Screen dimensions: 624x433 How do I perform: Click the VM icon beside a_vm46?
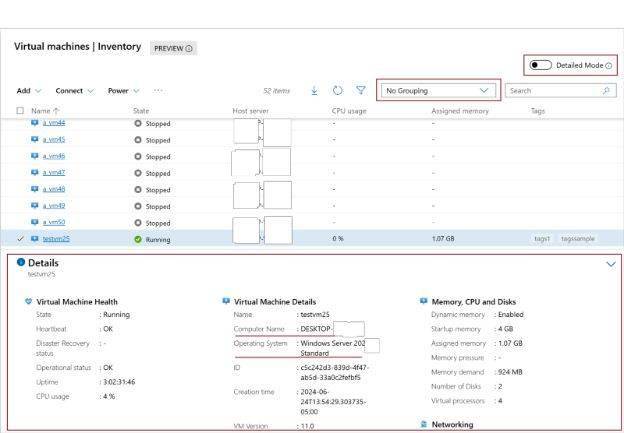tap(35, 156)
